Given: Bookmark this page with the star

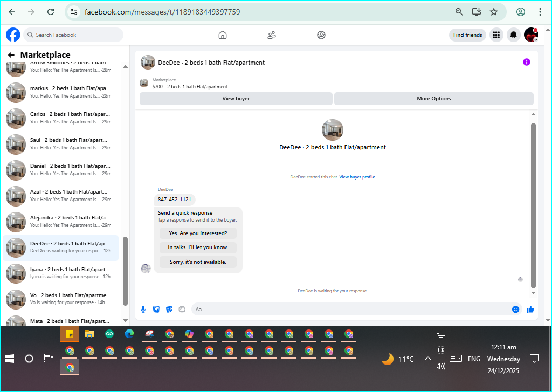Looking at the screenshot, I should (494, 12).
